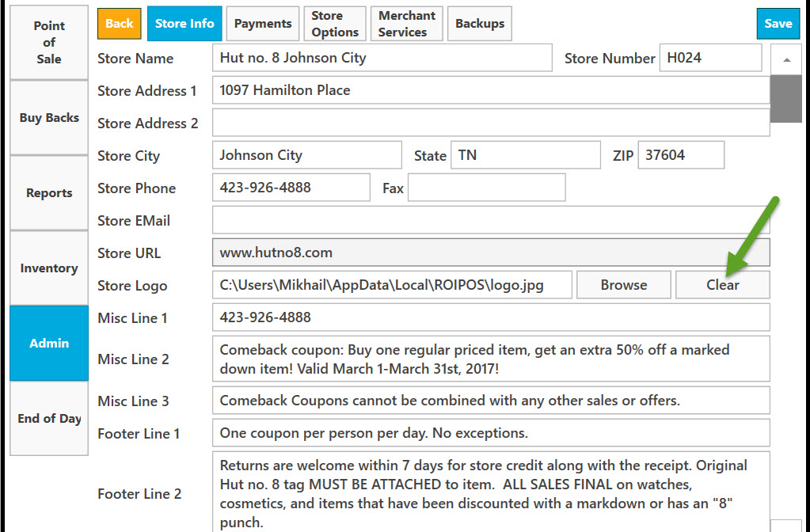This screenshot has height=532, width=810.
Task: Click the Store Logo path field
Action: click(392, 285)
